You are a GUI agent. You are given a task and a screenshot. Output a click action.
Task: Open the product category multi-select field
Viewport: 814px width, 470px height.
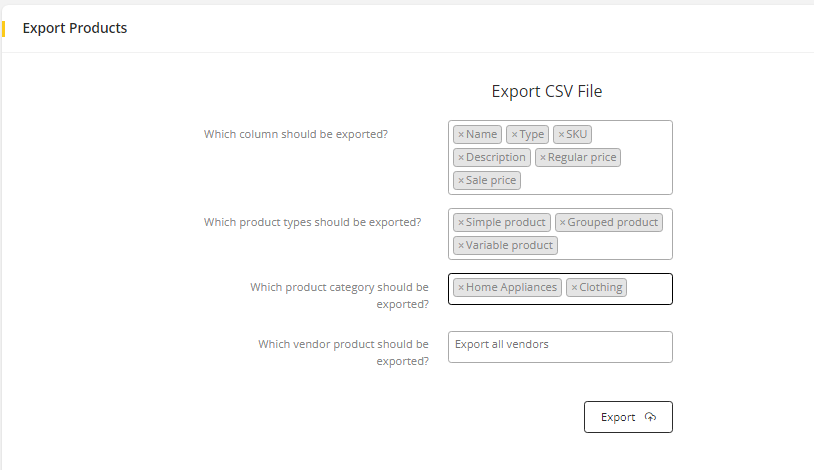point(648,288)
